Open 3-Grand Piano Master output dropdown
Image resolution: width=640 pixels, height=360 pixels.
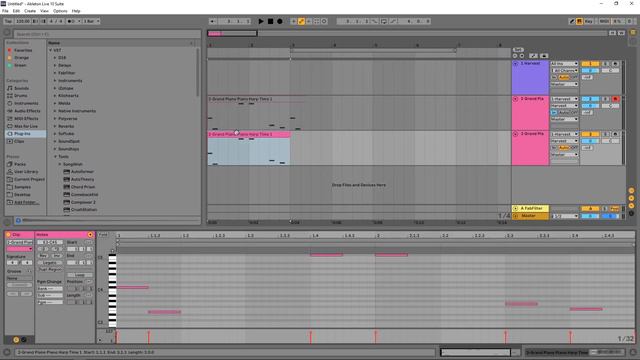coord(564,155)
